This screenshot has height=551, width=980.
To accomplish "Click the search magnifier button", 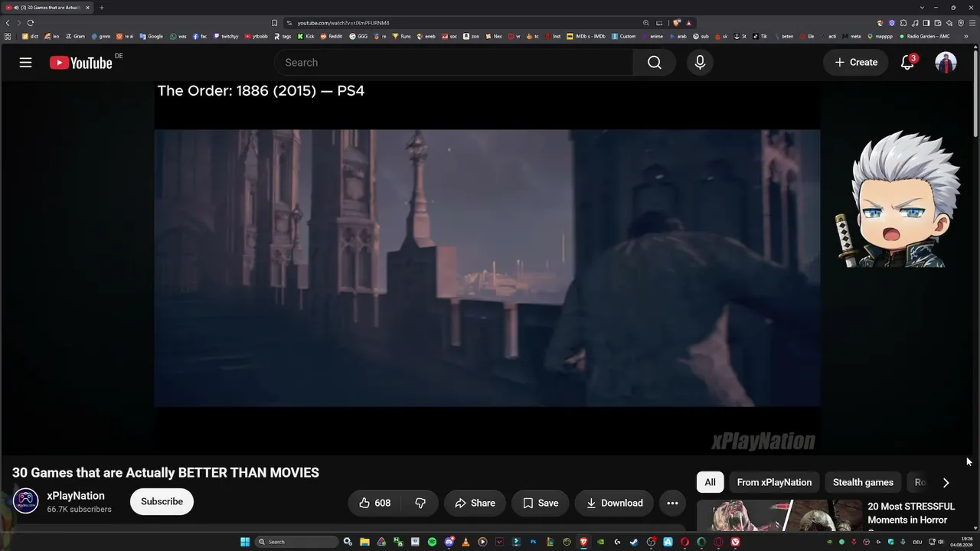I will click(x=655, y=63).
